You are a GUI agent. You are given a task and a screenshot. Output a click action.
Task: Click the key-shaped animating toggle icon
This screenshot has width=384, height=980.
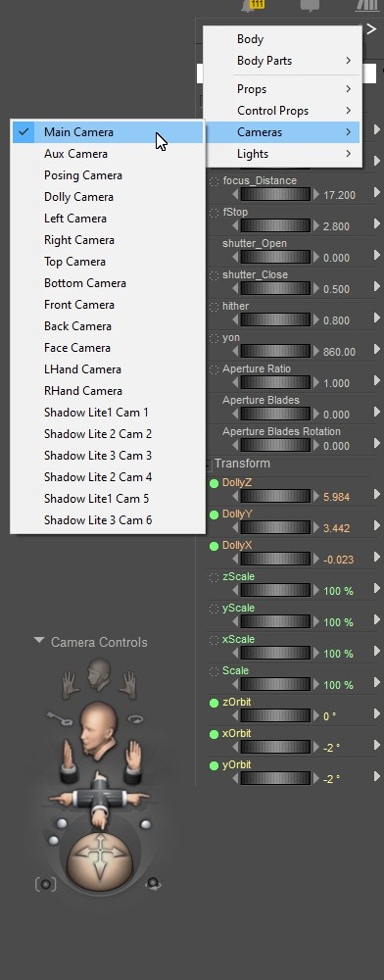58,719
